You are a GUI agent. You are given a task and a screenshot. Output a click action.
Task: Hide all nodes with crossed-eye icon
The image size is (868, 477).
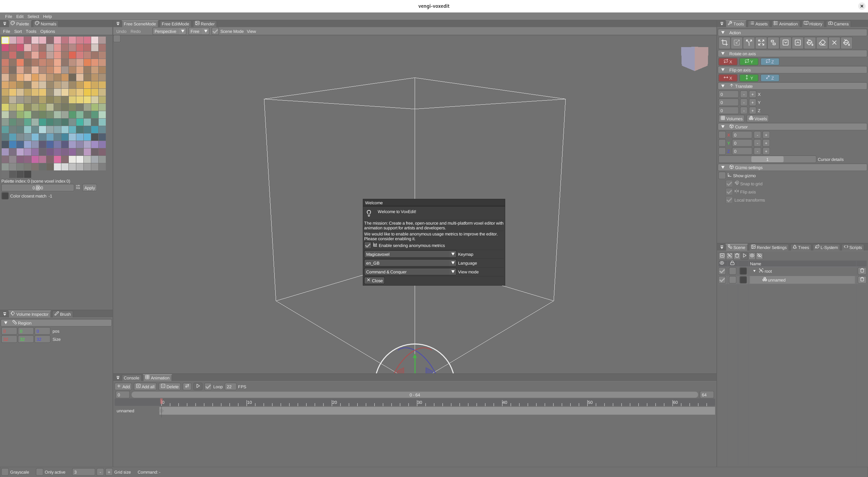(x=759, y=256)
